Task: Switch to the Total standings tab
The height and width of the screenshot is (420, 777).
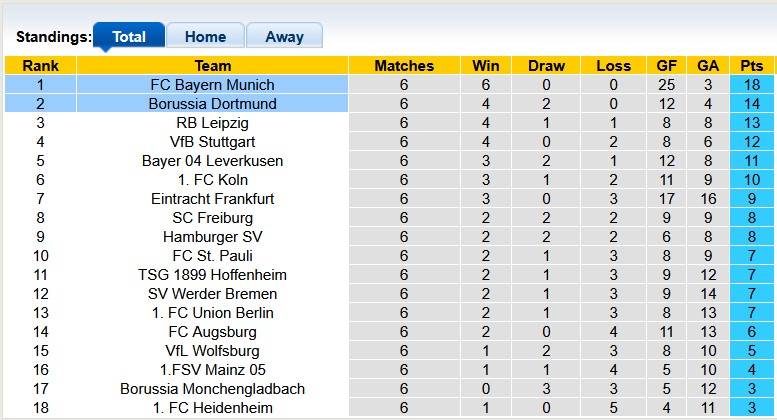Action: click(x=129, y=37)
